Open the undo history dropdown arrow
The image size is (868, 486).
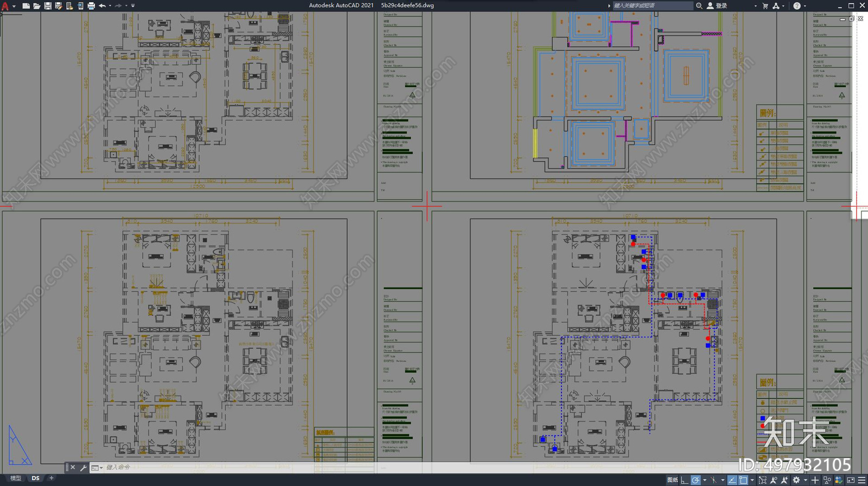pyautogui.click(x=110, y=6)
